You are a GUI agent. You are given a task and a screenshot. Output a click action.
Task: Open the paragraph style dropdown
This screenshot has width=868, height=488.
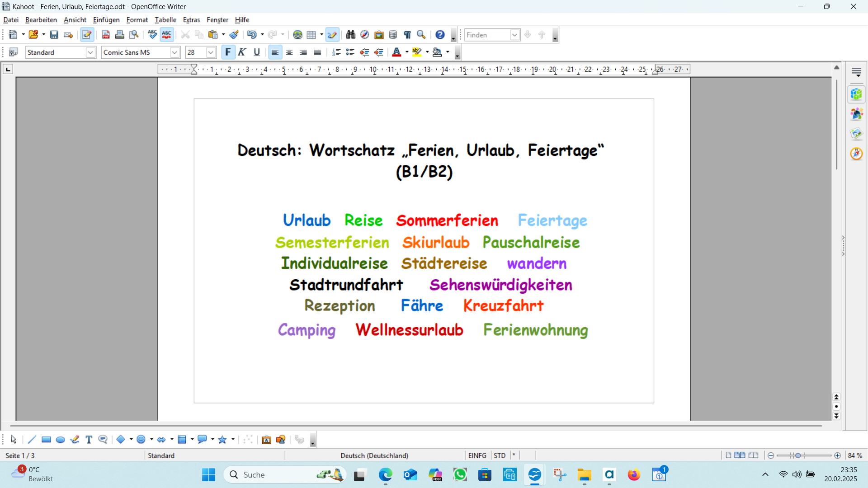pos(91,52)
